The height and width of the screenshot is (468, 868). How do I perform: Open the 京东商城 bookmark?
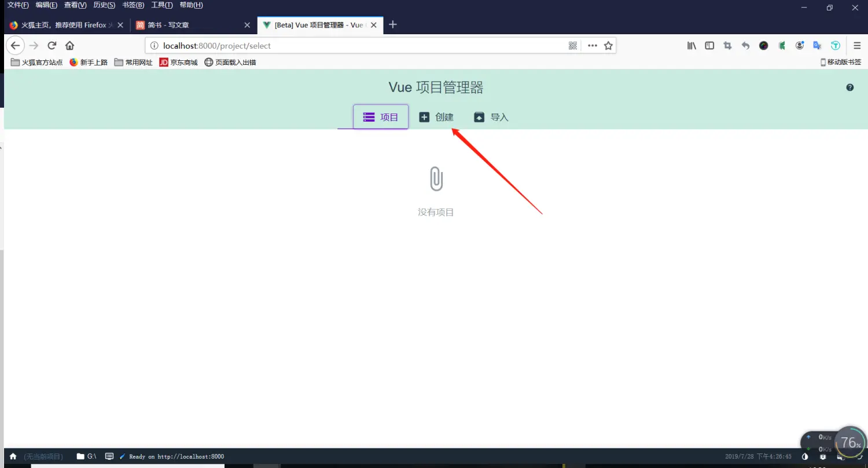tap(179, 62)
